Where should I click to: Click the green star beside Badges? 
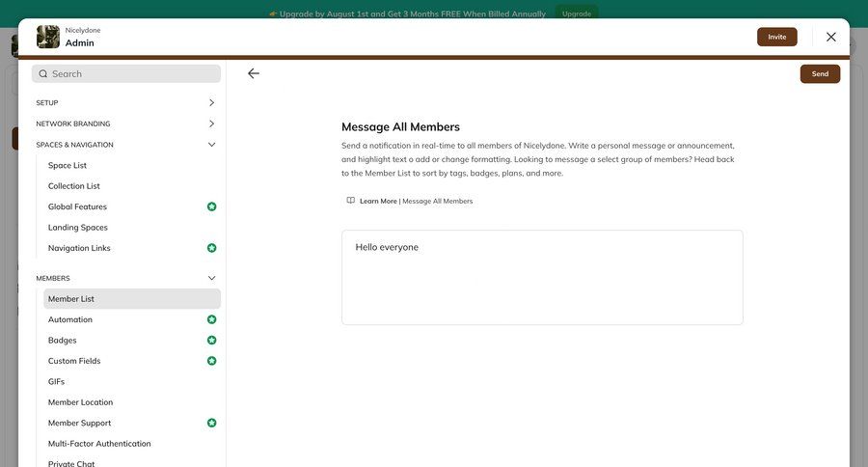click(211, 341)
